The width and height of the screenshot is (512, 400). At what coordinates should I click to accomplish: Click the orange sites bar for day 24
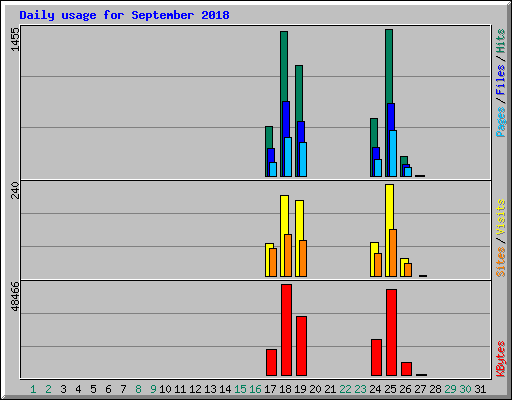378,265
